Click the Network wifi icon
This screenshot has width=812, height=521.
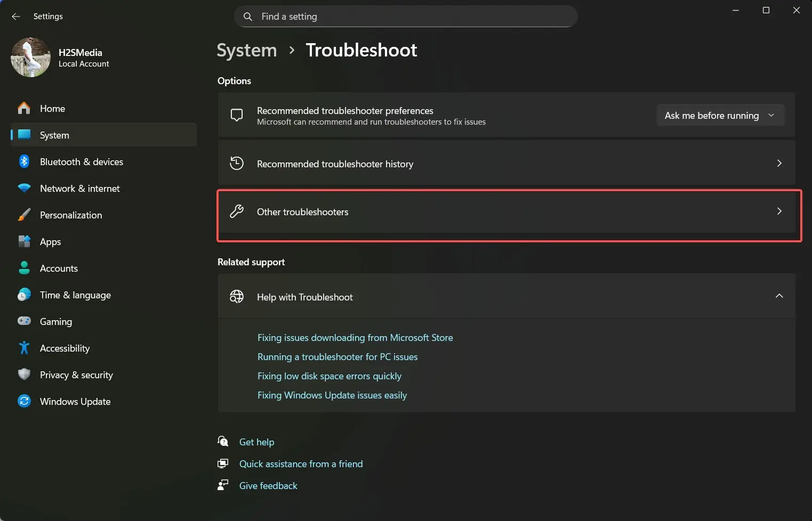(24, 188)
